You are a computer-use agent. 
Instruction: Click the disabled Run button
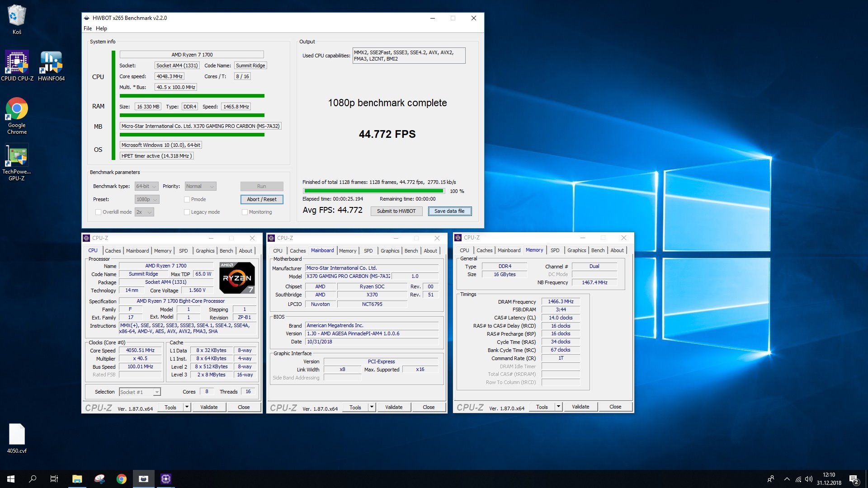point(262,186)
